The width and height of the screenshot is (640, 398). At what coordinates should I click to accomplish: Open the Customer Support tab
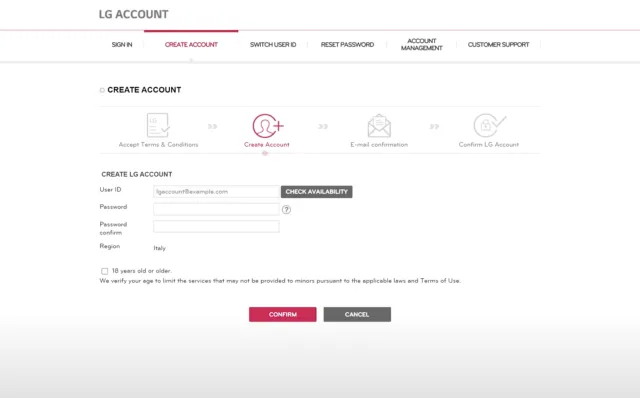click(498, 44)
